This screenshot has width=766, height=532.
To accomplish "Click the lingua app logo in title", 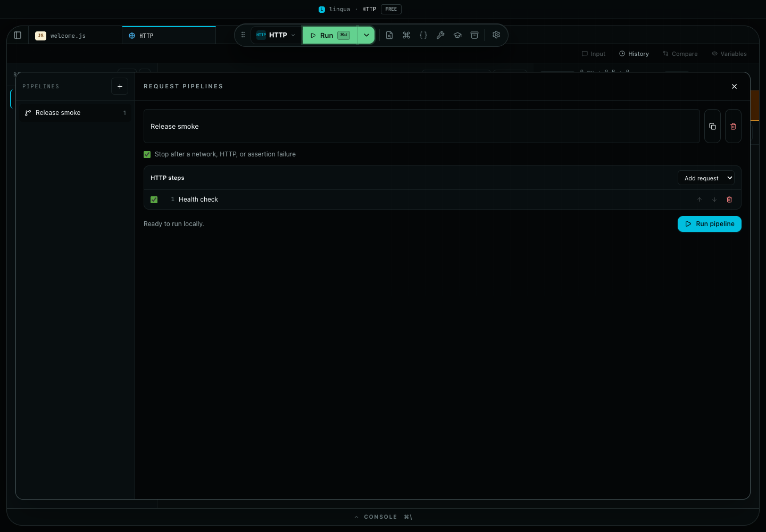I will pyautogui.click(x=322, y=9).
